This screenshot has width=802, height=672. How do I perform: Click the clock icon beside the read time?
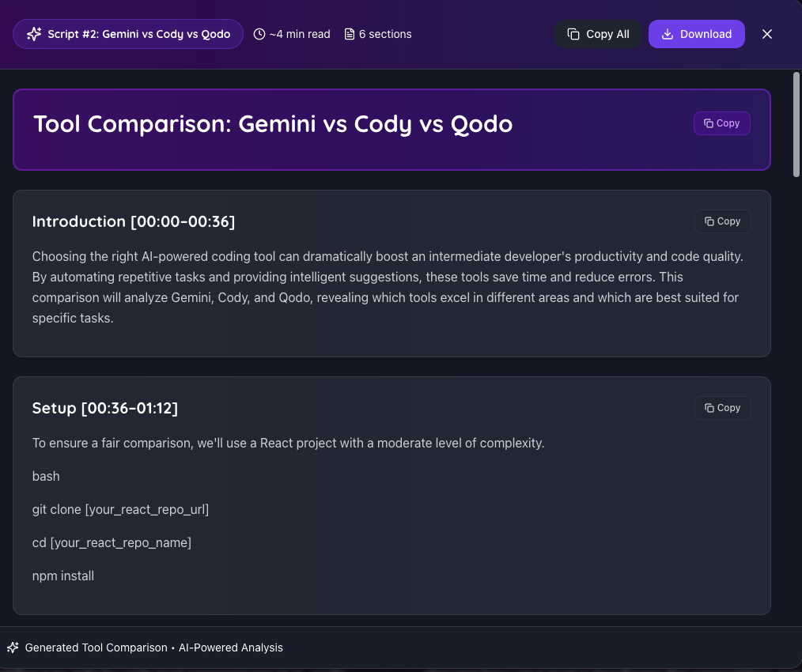259,34
